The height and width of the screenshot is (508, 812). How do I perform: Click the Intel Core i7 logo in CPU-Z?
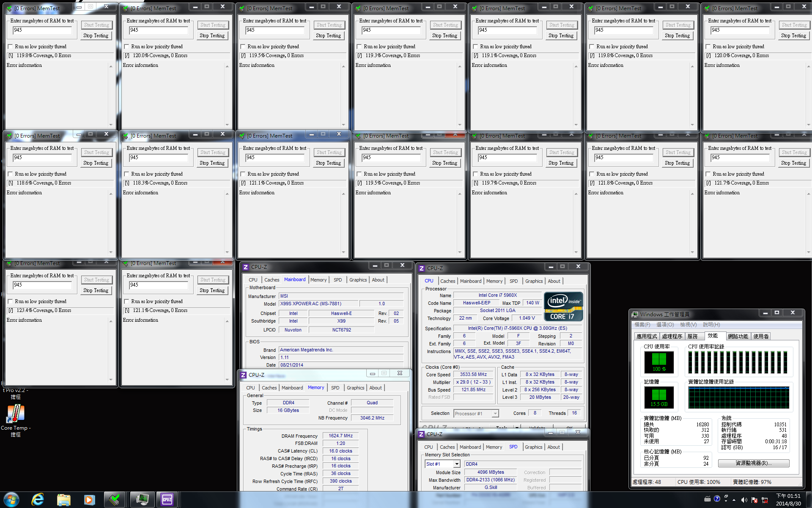pos(563,306)
